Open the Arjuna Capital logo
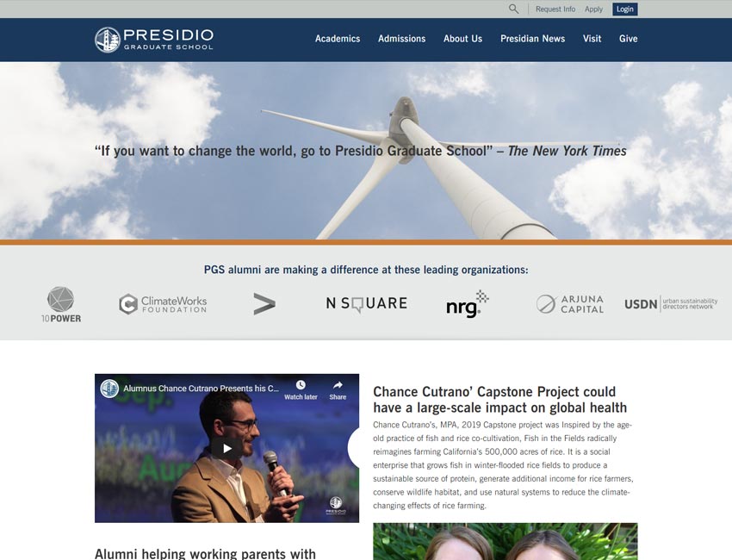 (570, 304)
